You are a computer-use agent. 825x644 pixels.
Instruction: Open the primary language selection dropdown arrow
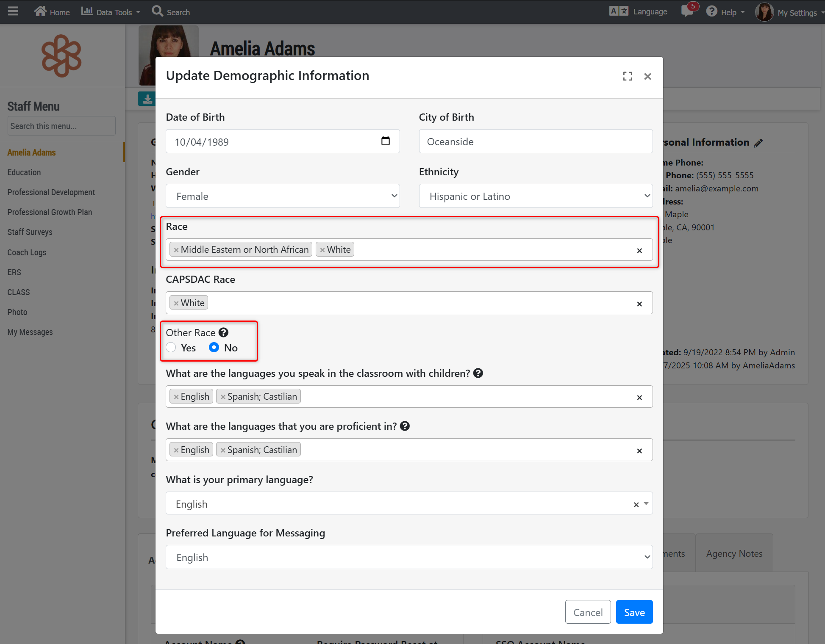point(646,504)
